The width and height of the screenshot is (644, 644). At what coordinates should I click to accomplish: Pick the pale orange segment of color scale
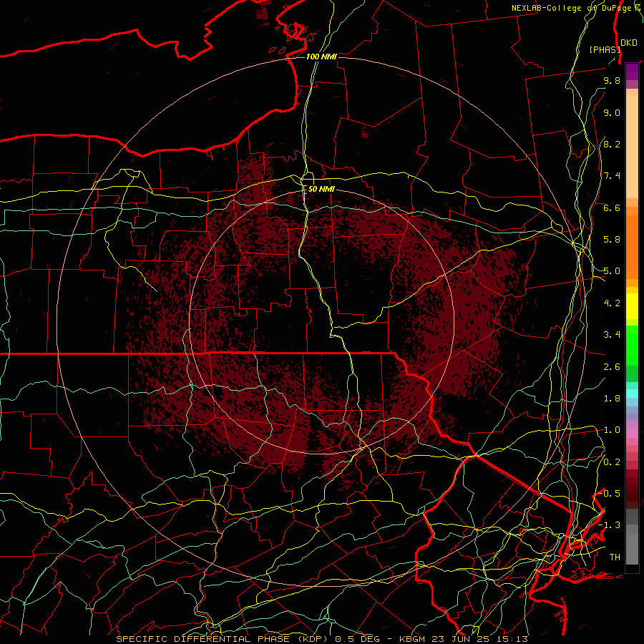point(632,147)
